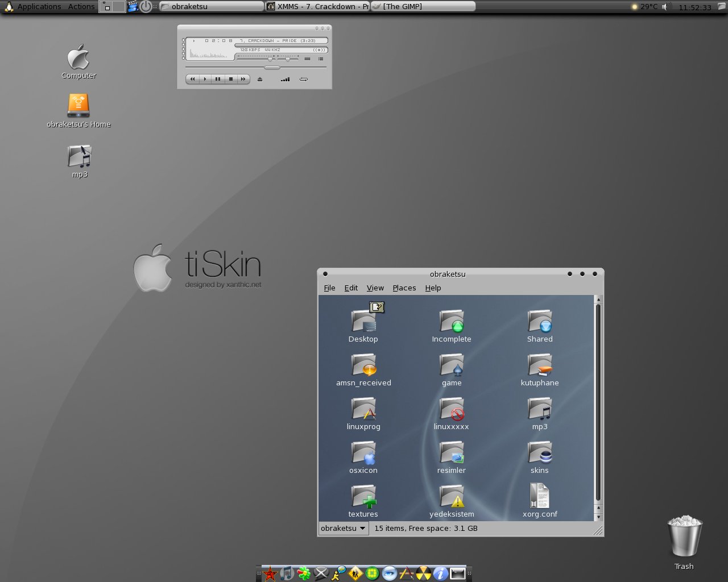
Task: Click the movie clapperboard icon in top panel
Action: click(133, 7)
